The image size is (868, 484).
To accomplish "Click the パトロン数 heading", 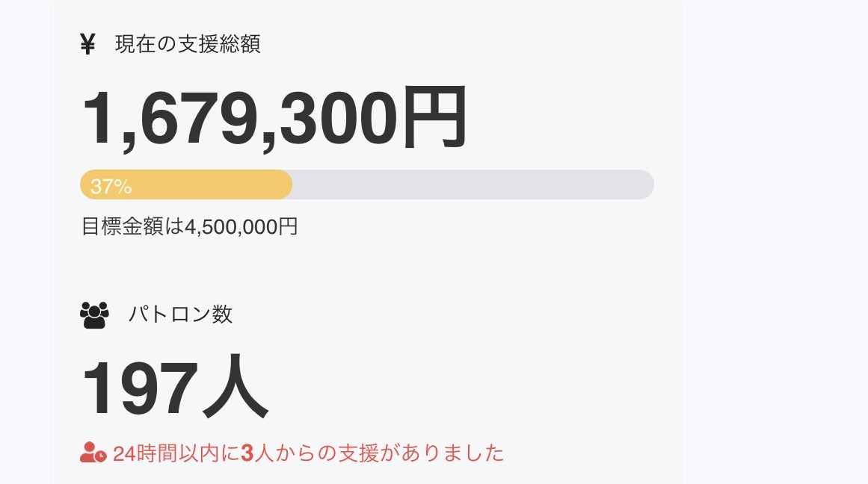I will coord(180,314).
